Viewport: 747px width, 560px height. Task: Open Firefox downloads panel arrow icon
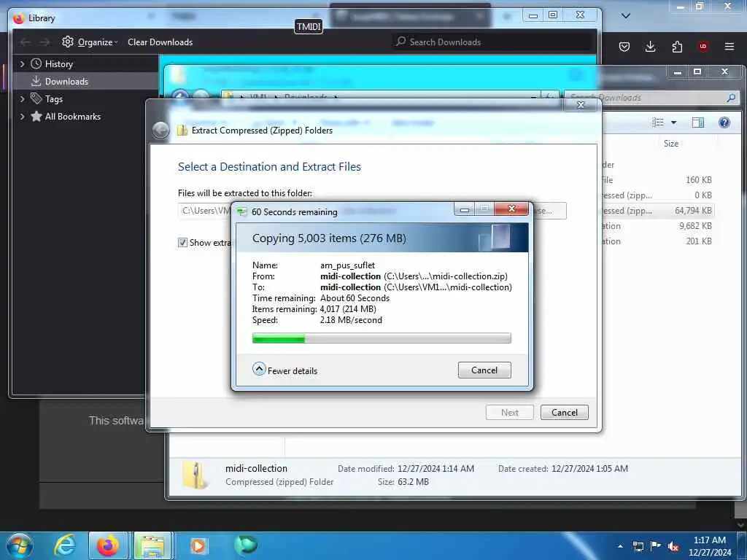coord(650,47)
